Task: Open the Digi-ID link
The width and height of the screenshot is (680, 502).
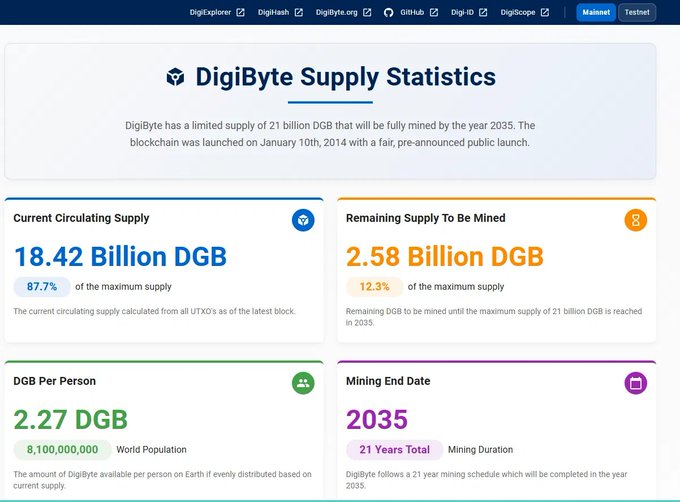Action: (x=462, y=12)
